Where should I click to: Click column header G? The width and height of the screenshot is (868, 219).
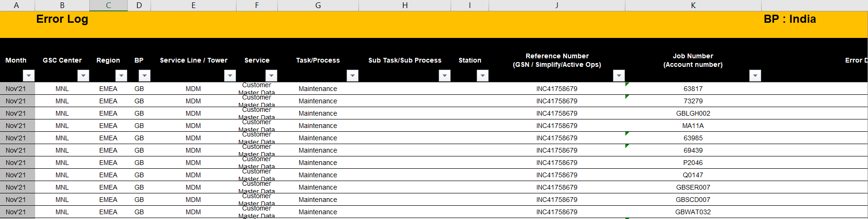[318, 5]
